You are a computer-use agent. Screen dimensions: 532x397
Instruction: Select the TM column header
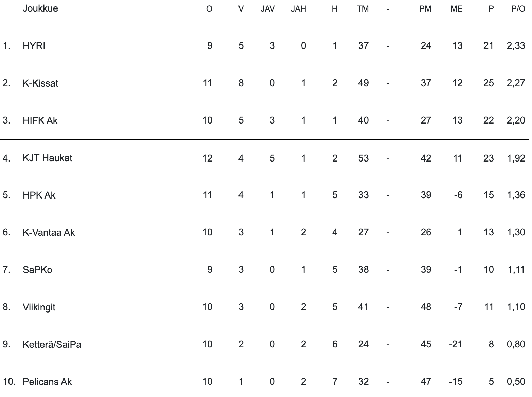[363, 9]
